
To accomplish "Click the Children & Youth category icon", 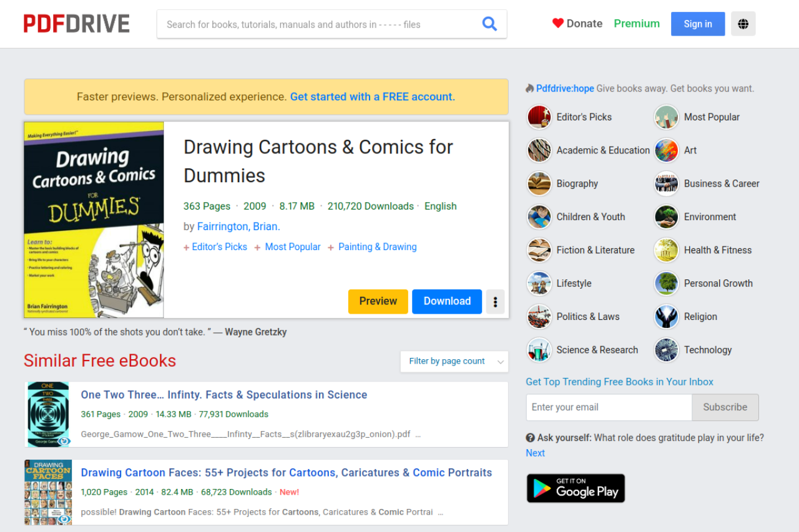I will pyautogui.click(x=539, y=216).
